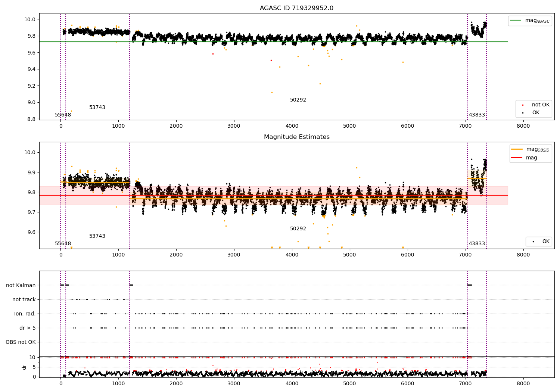This screenshot has width=560, height=392.
Task: Click the orange mag OBSID legend line
Action: 517,149
